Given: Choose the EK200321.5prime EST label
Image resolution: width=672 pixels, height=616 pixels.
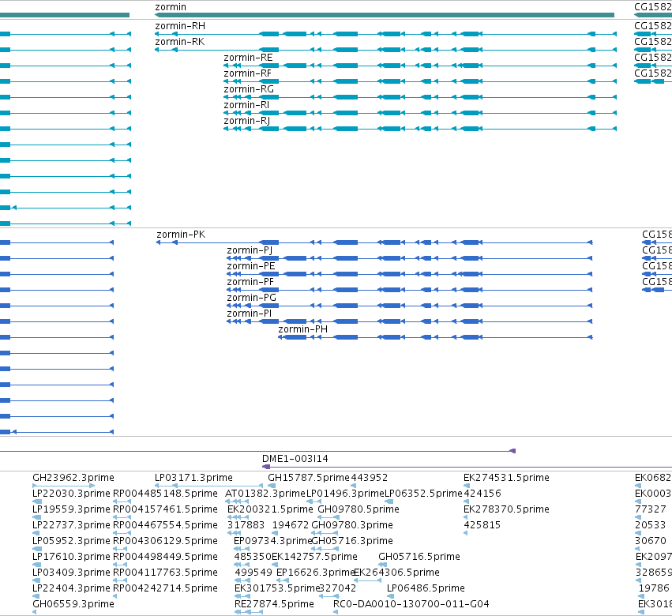Looking at the screenshot, I should pos(270,509).
